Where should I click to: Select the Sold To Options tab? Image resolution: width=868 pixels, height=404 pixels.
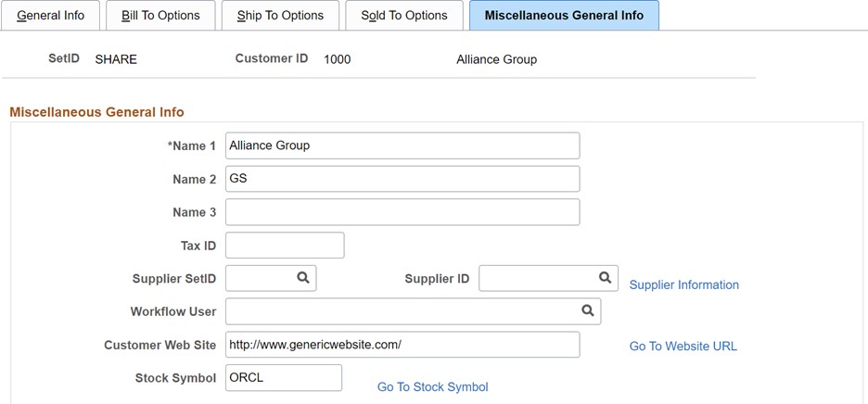click(404, 16)
